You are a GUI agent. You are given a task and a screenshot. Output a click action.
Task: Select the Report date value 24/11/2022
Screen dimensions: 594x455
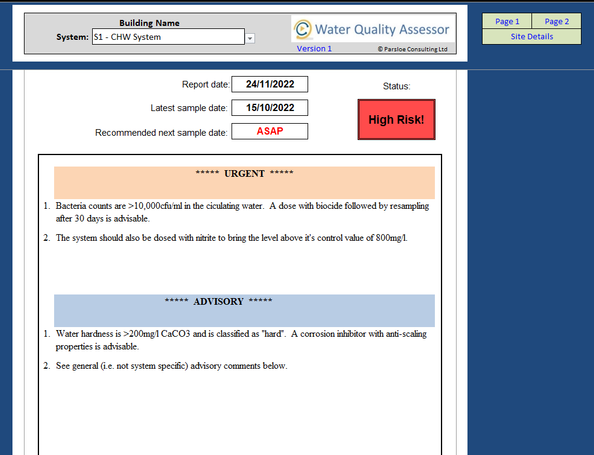(x=270, y=84)
